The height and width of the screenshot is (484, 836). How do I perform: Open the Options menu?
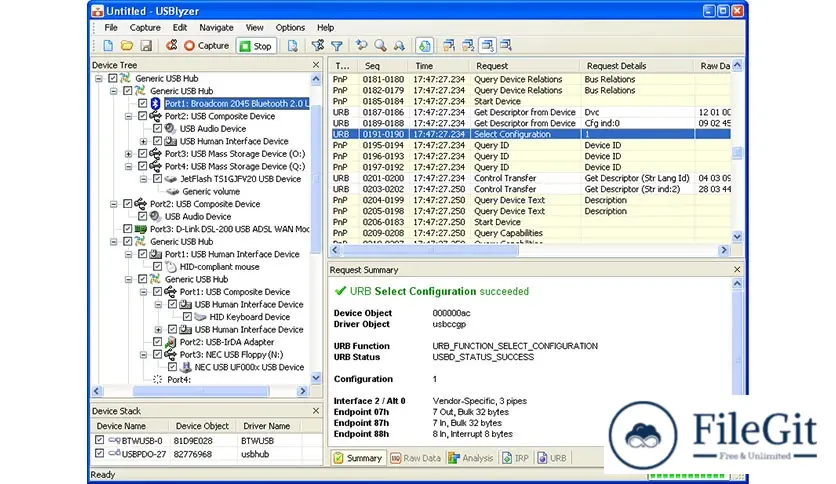point(290,28)
